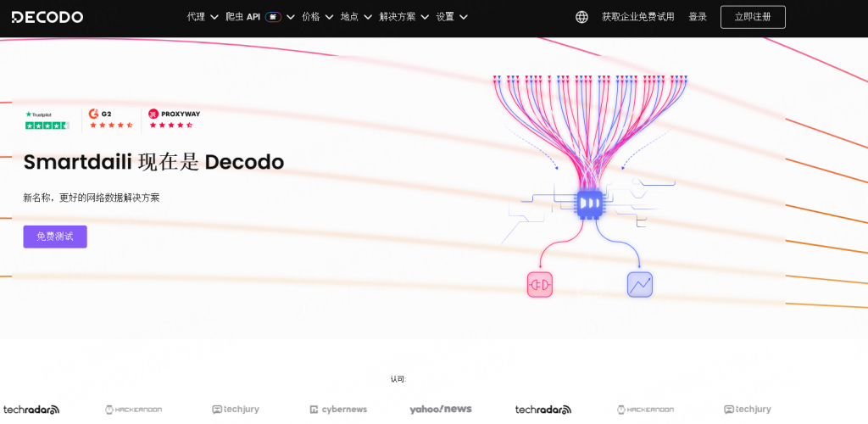Click the 立即注册 button
Viewport: 868px width, 424px height.
tap(753, 17)
